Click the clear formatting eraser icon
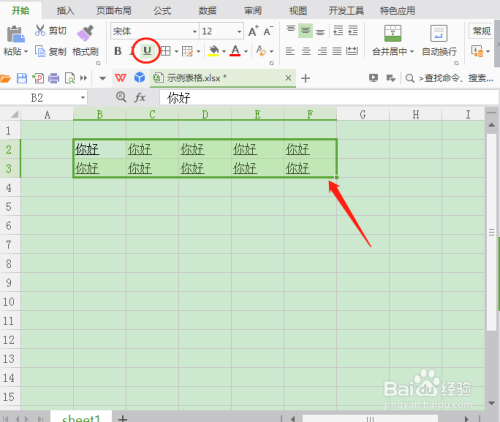This screenshot has height=422, width=500. tap(261, 51)
